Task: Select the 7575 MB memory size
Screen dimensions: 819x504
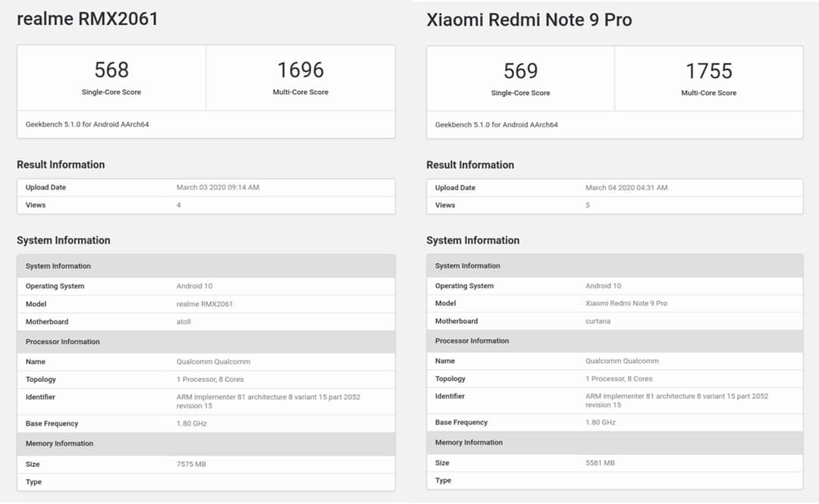Action: pyautogui.click(x=191, y=464)
